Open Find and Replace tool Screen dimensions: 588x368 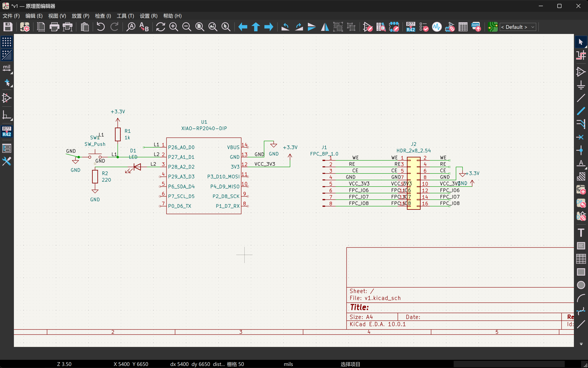pyautogui.click(x=144, y=27)
